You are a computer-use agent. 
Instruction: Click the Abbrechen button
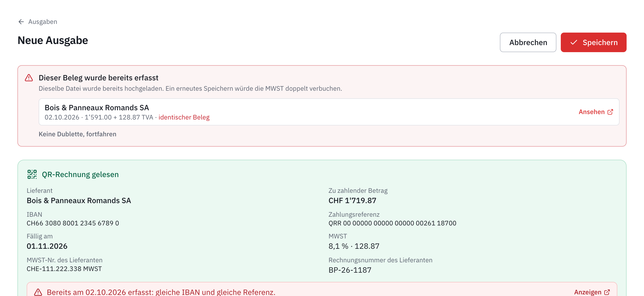pyautogui.click(x=528, y=42)
